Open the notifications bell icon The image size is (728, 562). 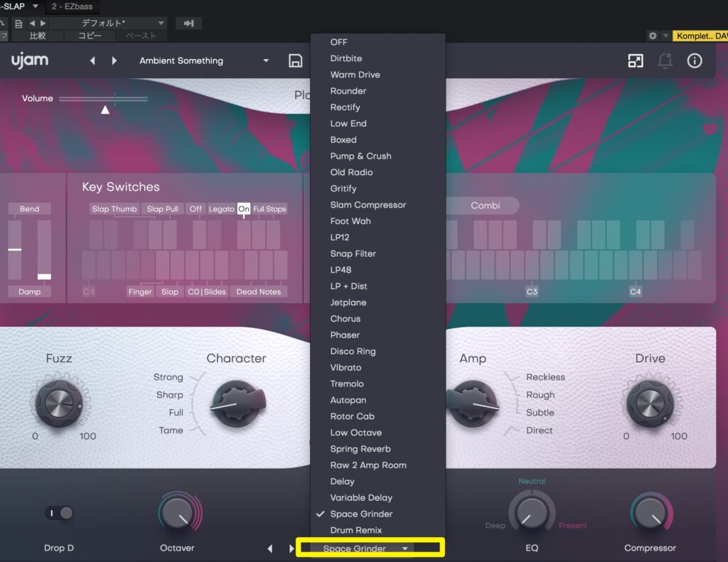665,61
